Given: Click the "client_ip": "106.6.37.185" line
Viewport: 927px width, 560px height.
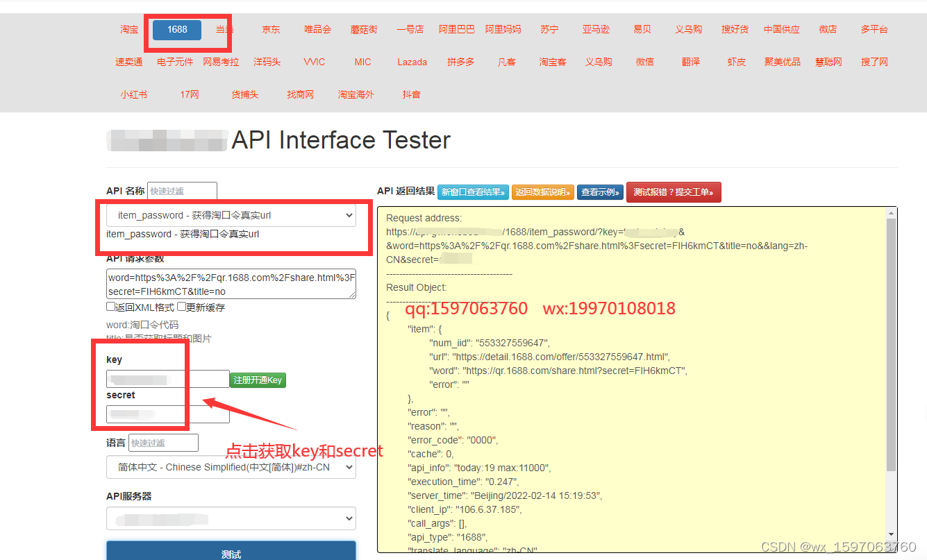Looking at the screenshot, I should (x=465, y=509).
